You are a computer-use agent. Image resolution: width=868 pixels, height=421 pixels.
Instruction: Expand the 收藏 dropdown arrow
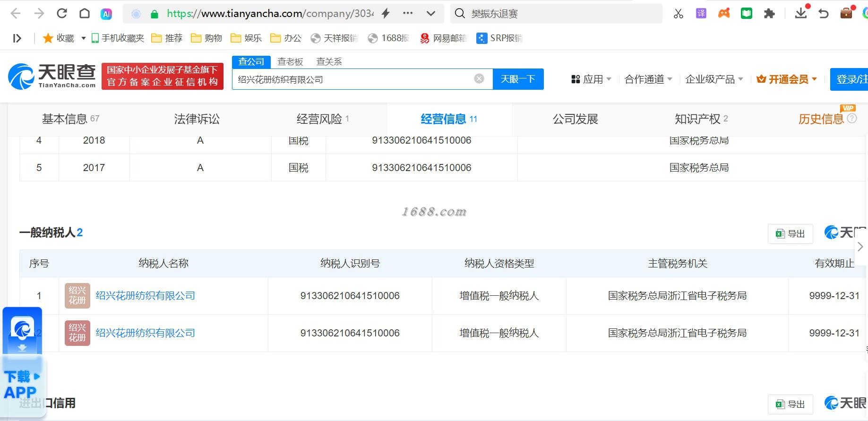point(83,38)
